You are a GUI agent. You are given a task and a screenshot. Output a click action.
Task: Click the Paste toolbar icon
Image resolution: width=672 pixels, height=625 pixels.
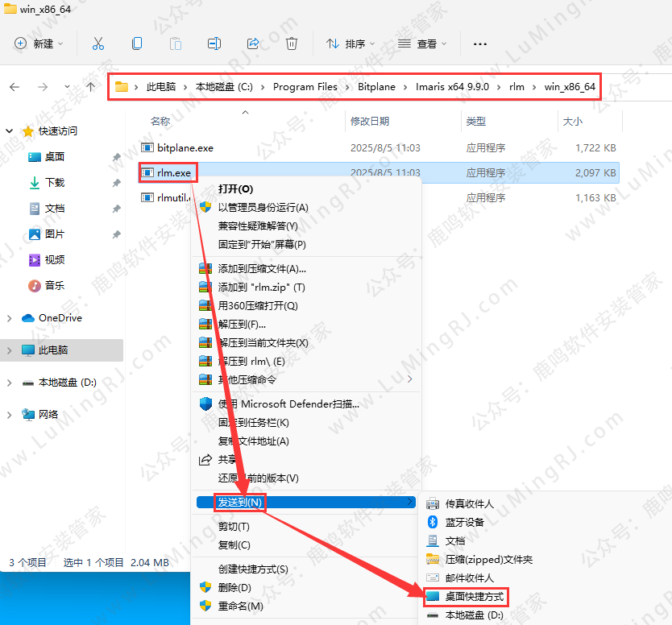[x=176, y=44]
